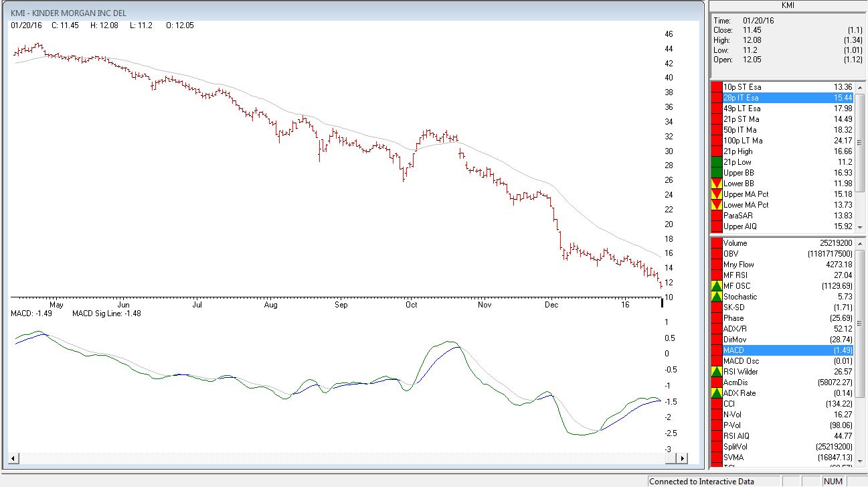Click the red signal box beside ADX/R
868x487 pixels.
click(717, 329)
